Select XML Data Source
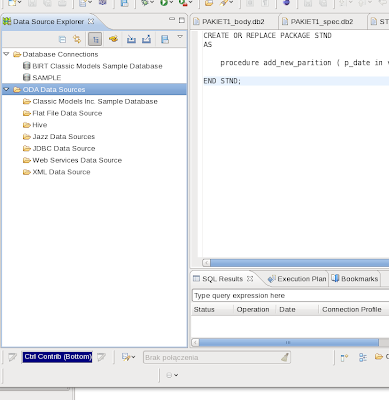 pos(61,172)
